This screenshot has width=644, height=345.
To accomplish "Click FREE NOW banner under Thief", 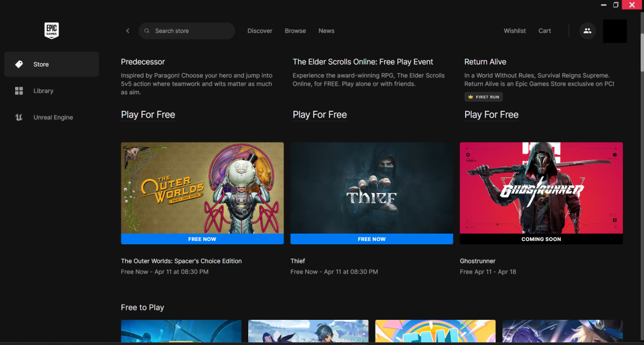I will coord(372,239).
